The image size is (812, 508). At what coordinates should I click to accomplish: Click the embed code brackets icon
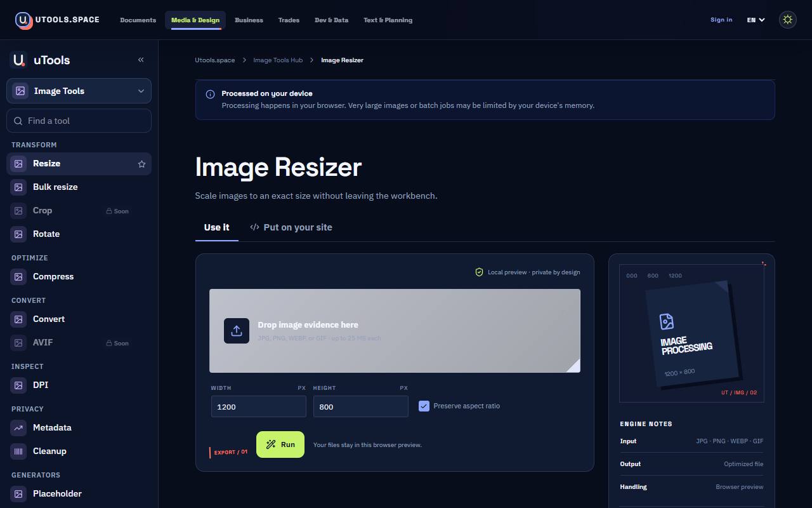(x=254, y=227)
